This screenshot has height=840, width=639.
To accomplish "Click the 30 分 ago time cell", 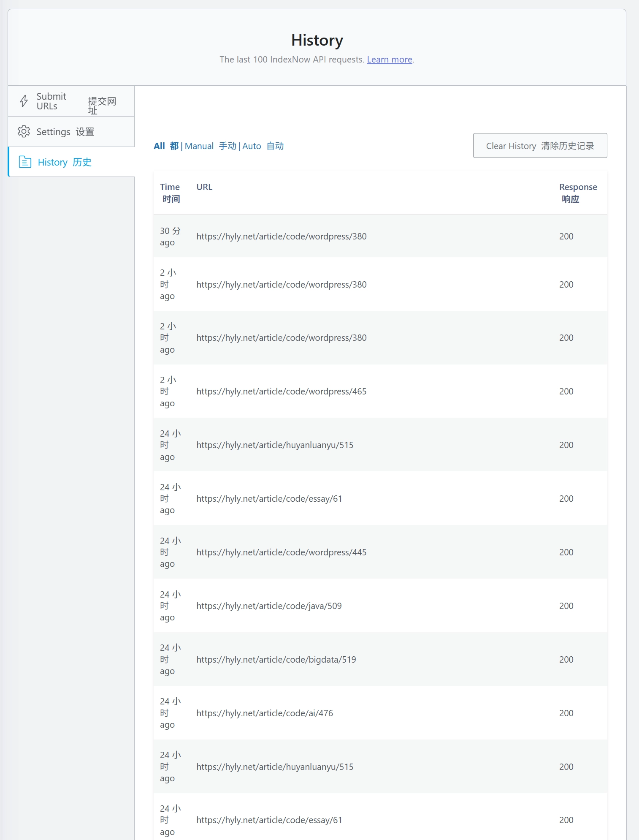I will tap(170, 237).
